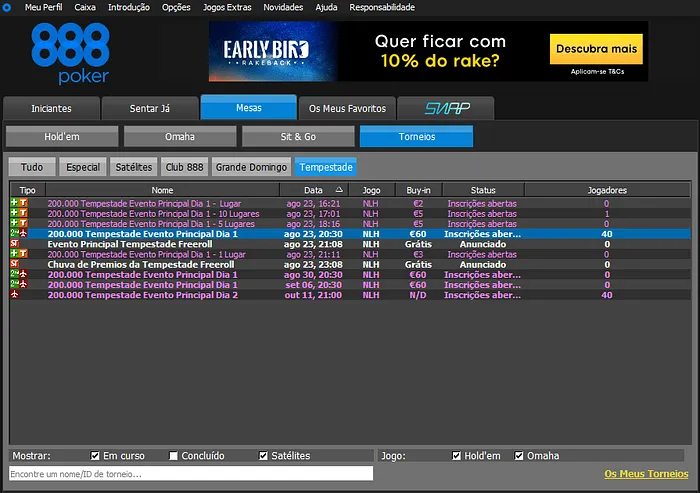
Task: Click the green plus icon in the 5 Lugares row
Action: click(x=14, y=223)
